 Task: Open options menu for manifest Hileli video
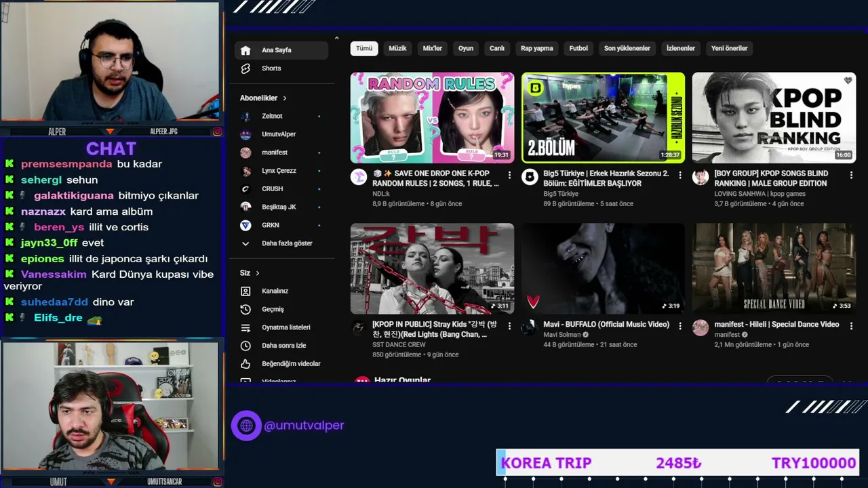pos(851,326)
